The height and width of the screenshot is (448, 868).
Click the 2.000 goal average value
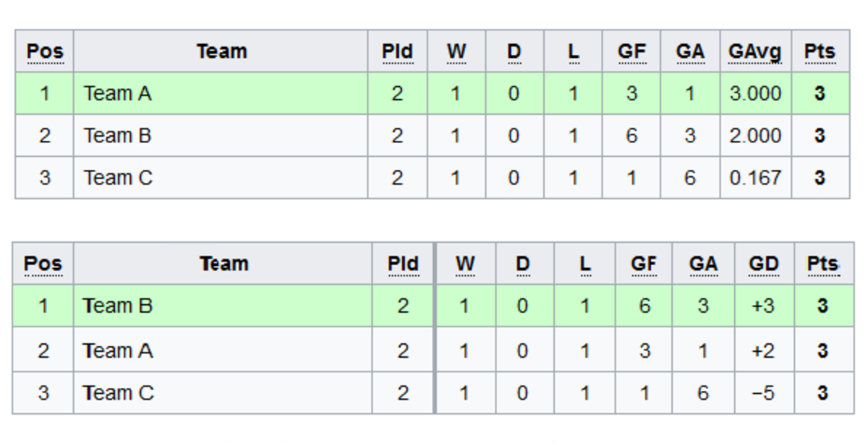point(755,135)
